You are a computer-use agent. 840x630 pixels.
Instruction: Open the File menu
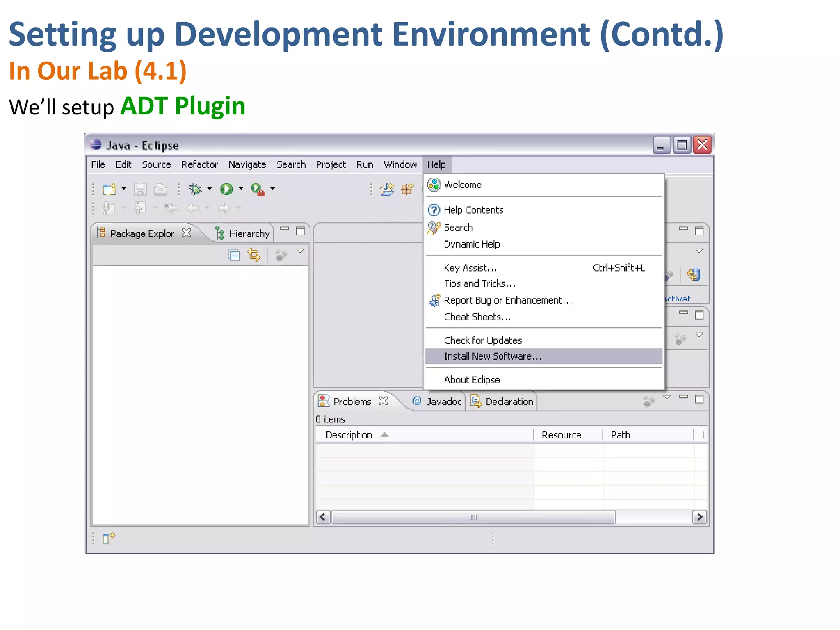(x=98, y=164)
